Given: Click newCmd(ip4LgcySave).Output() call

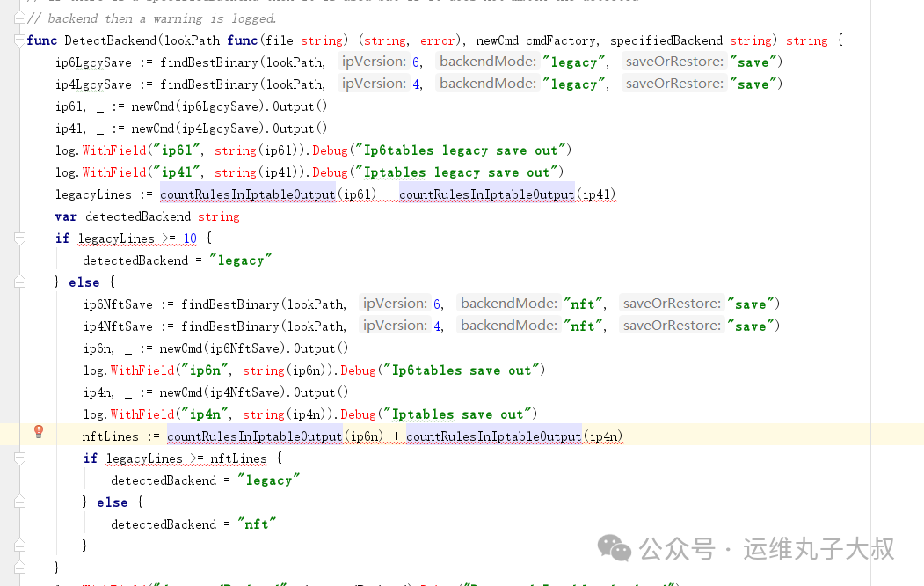Looking at the screenshot, I should click(x=229, y=128).
